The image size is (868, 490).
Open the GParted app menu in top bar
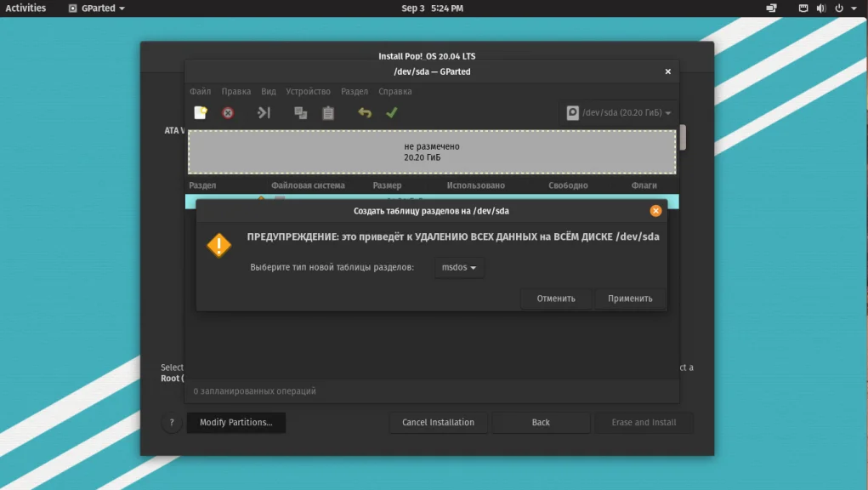(96, 9)
